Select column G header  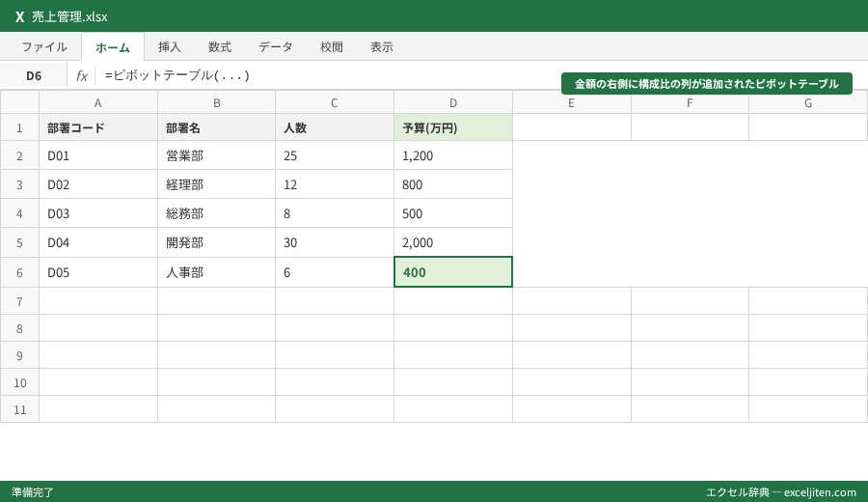point(808,102)
